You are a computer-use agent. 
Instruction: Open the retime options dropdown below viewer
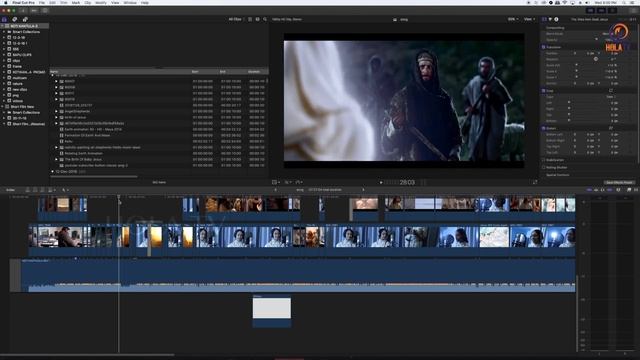[x=299, y=182]
